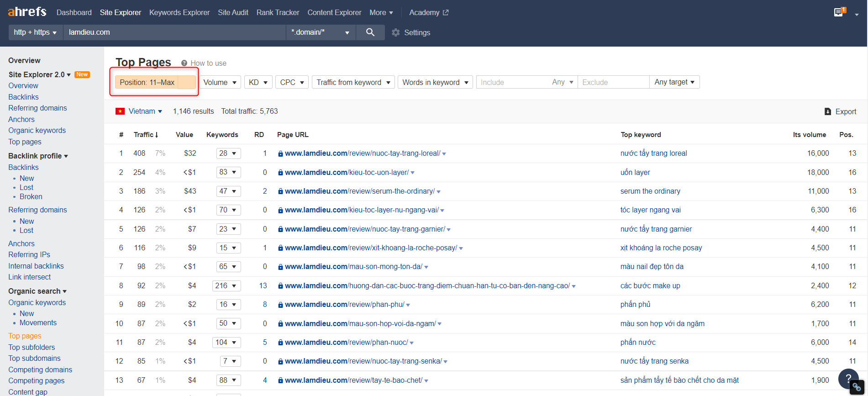The image size is (868, 396).
Task: Go to Dashboard tab
Action: click(x=74, y=12)
